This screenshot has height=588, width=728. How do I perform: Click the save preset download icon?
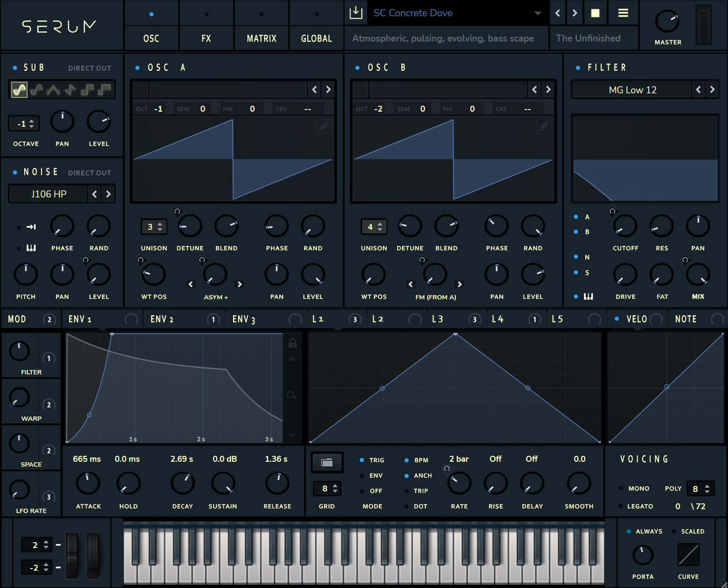pyautogui.click(x=356, y=12)
